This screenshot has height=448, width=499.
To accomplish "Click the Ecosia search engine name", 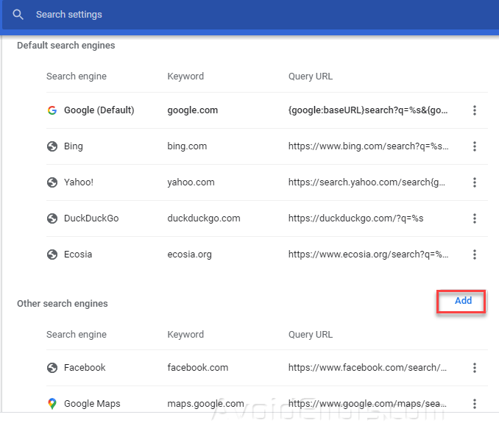I will pos(78,255).
